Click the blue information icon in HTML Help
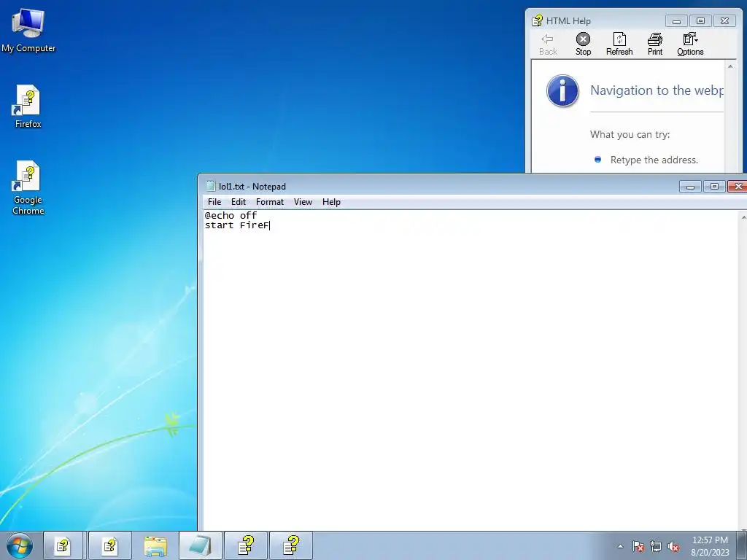Screen dimensions: 747x560 562,90
